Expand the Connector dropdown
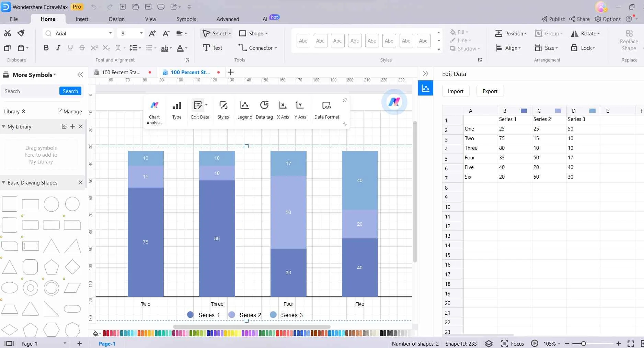This screenshot has height=348, width=644. 276,48
